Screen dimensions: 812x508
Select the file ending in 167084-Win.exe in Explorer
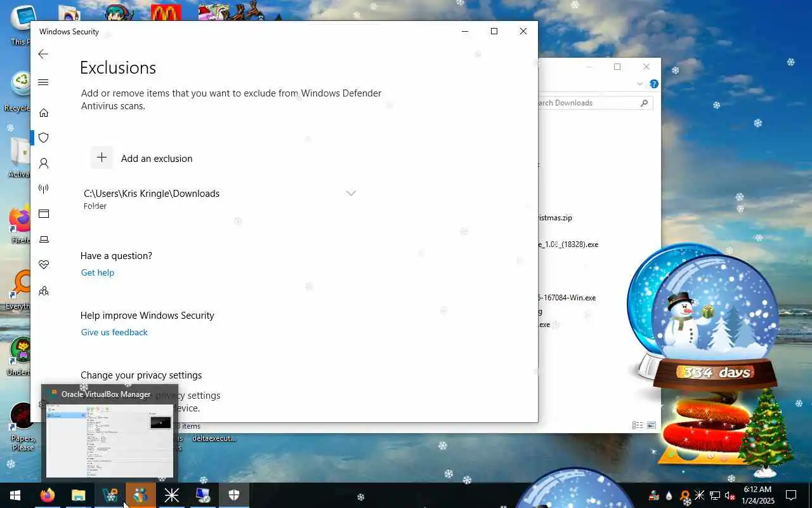567,298
